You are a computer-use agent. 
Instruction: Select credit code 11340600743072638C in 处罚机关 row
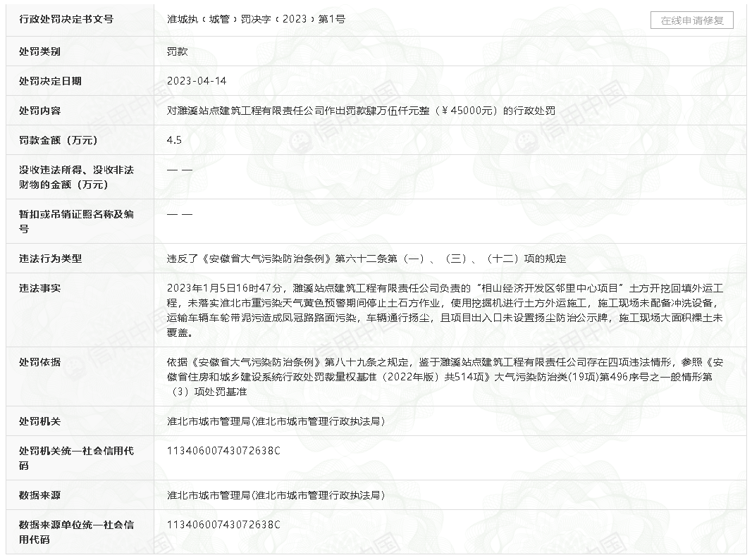pyautogui.click(x=223, y=451)
